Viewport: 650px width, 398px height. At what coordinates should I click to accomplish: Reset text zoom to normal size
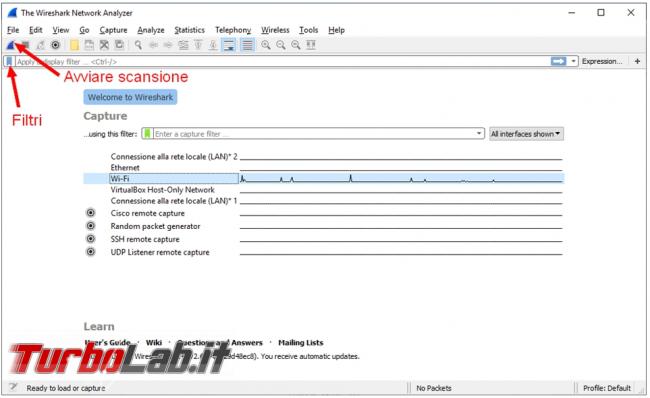296,44
